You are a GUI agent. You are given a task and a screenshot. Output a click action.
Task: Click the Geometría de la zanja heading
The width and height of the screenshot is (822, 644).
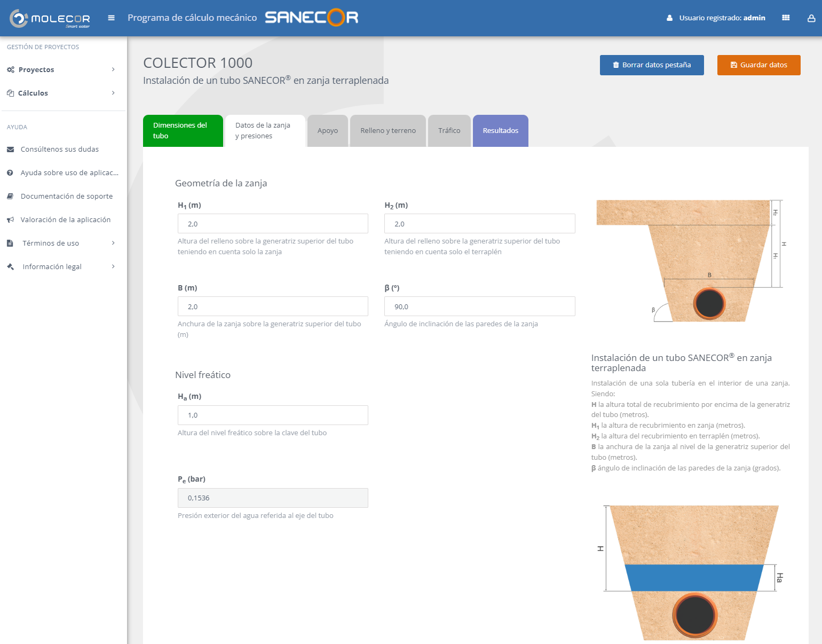221,183
